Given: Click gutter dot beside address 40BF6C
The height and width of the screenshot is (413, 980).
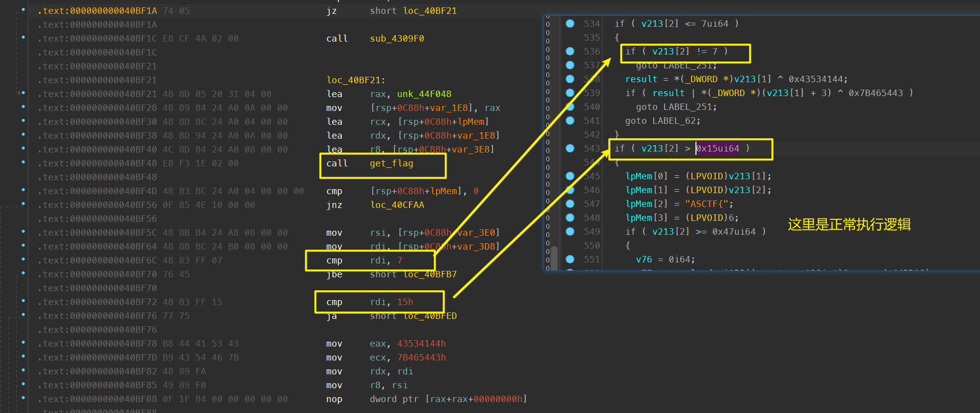Looking at the screenshot, I should (23, 259).
